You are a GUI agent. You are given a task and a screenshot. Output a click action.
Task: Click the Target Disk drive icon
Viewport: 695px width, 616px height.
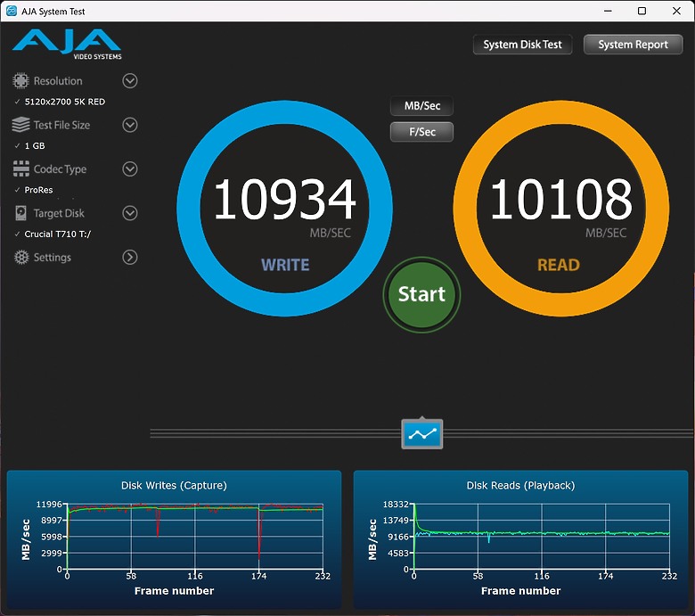click(x=20, y=213)
